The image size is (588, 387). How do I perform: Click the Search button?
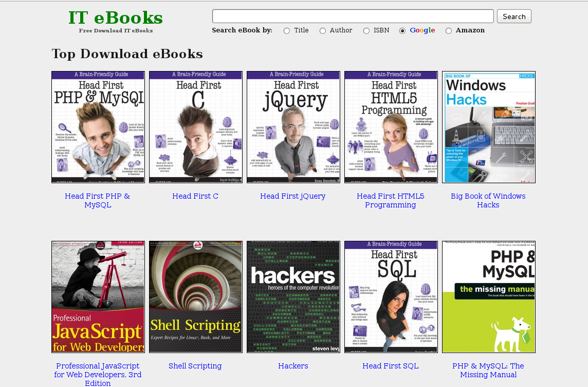coord(513,16)
